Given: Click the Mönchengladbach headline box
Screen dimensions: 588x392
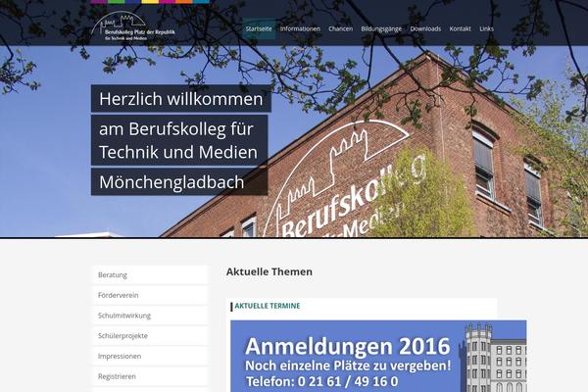Looking at the screenshot, I should pos(179,182).
